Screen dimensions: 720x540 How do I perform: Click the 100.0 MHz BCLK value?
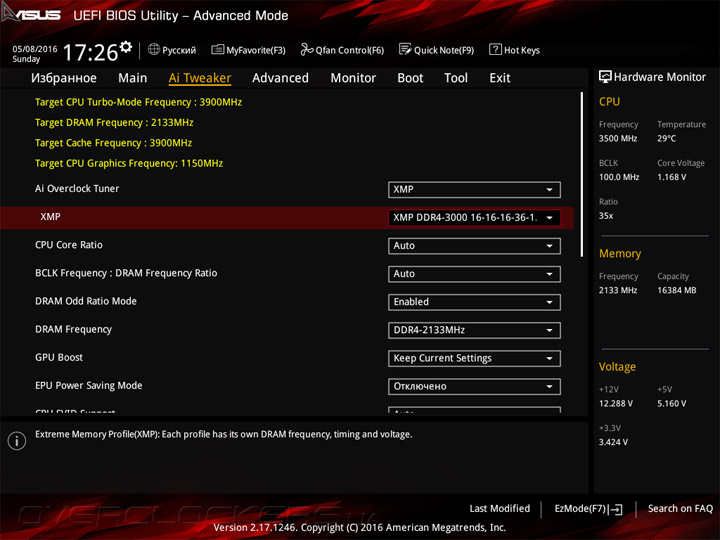click(619, 177)
